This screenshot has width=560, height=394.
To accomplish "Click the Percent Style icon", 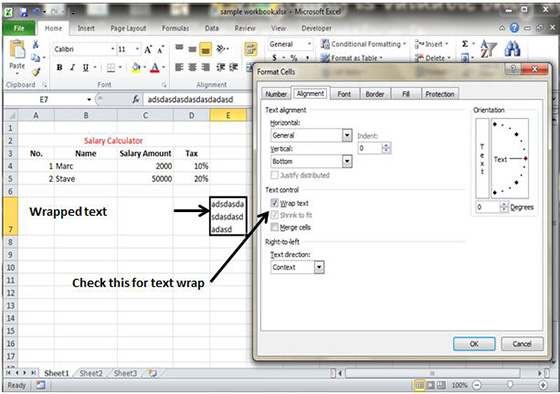I will 294,58.
